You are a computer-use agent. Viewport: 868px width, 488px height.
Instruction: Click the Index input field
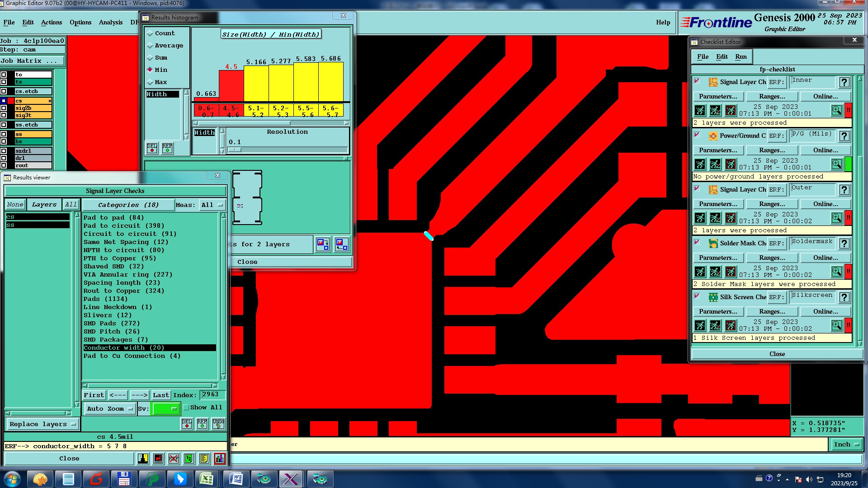(212, 395)
